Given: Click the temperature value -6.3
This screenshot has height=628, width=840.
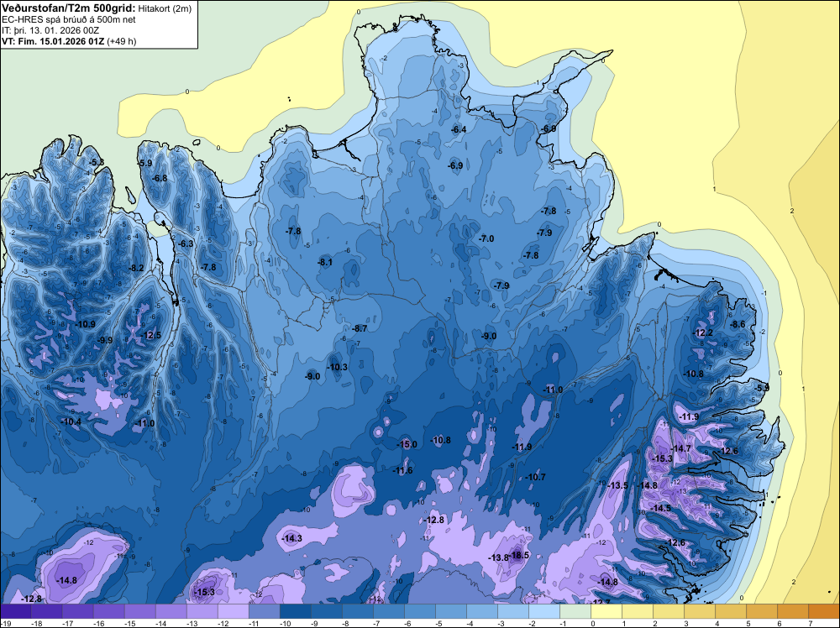Looking at the screenshot, I should [x=186, y=243].
